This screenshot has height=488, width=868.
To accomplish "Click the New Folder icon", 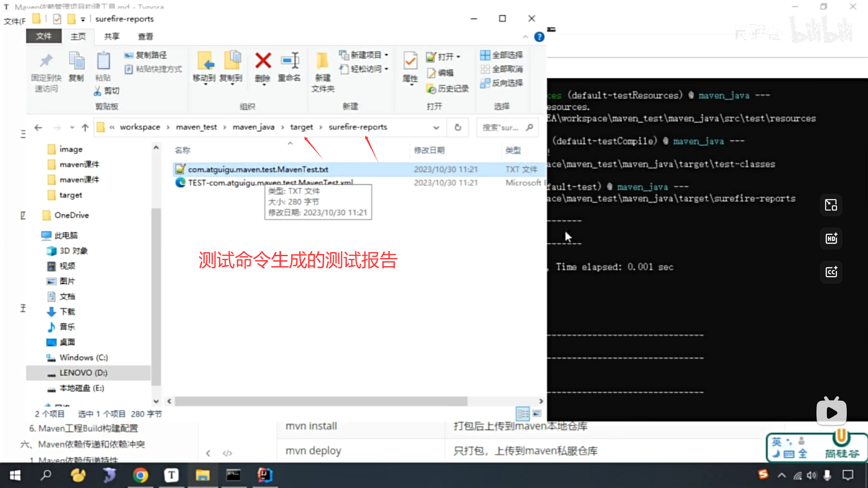I will [x=322, y=61].
